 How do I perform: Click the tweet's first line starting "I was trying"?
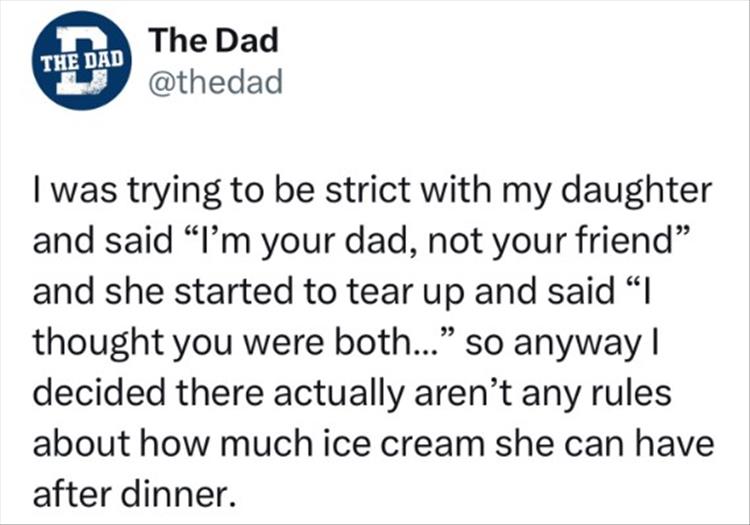pyautogui.click(x=371, y=191)
